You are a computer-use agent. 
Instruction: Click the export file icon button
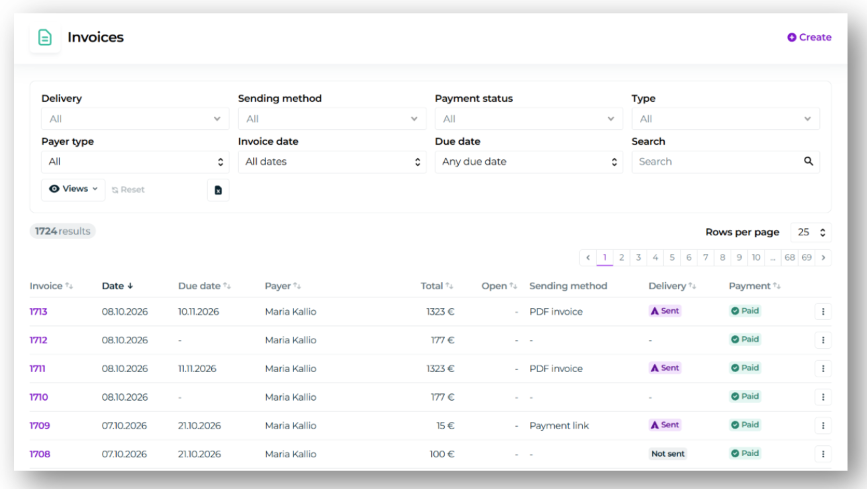[218, 190]
